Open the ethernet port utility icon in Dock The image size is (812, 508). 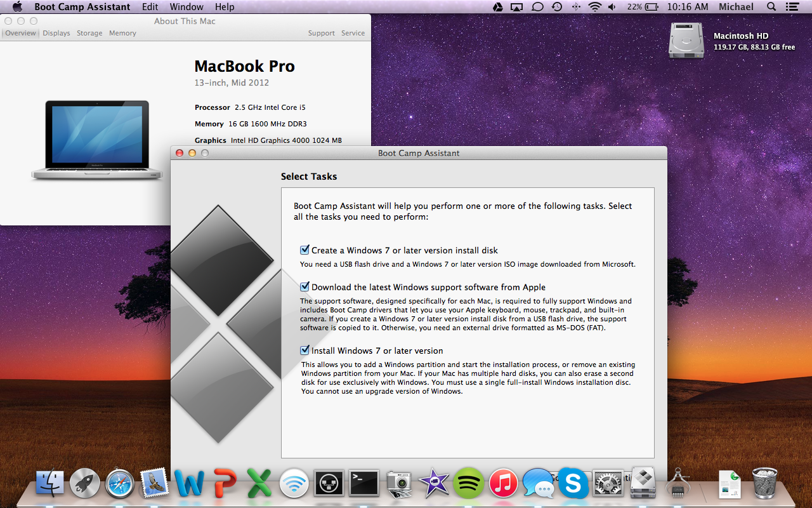329,484
